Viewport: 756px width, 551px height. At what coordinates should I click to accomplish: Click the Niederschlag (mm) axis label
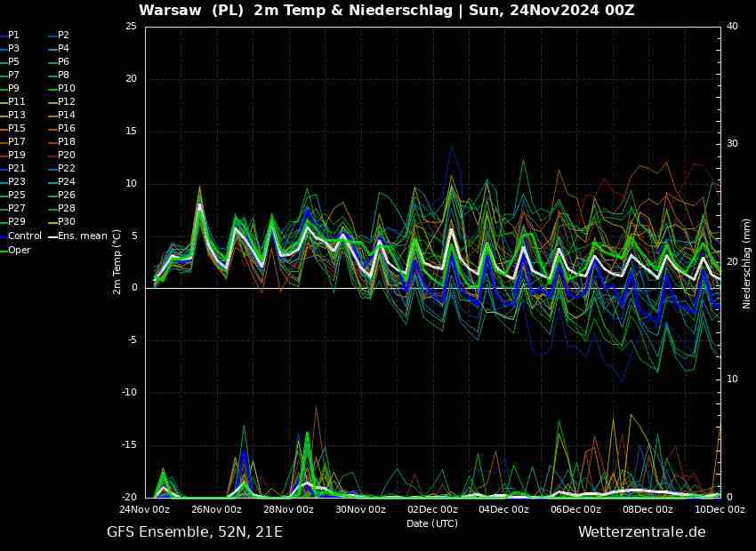coord(747,262)
